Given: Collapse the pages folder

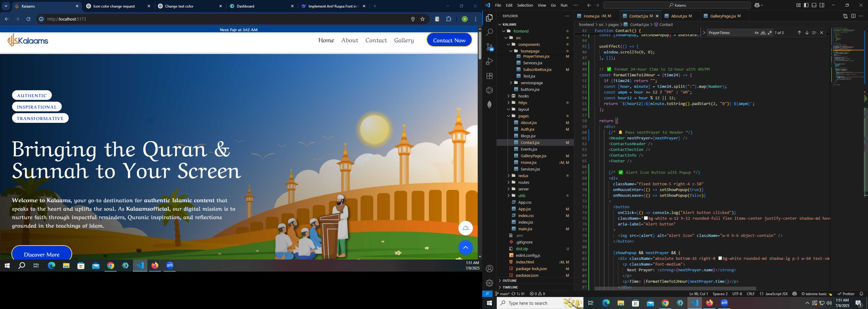Looking at the screenshot, I should pyautogui.click(x=508, y=116).
